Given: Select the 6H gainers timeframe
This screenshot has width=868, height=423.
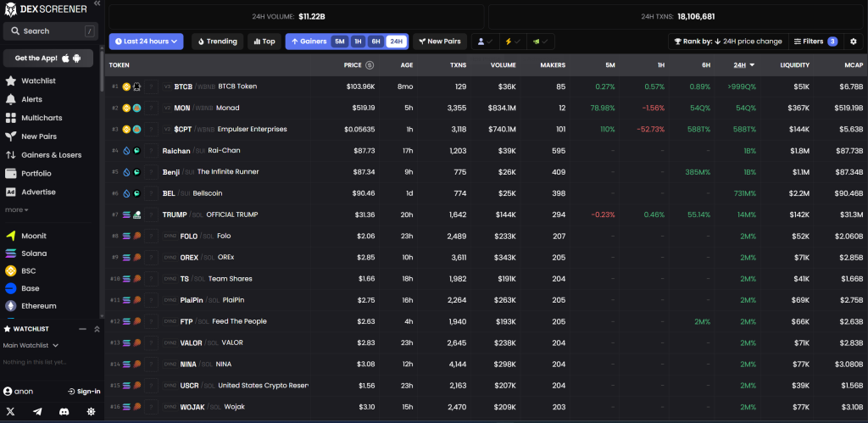Looking at the screenshot, I should click(376, 41).
